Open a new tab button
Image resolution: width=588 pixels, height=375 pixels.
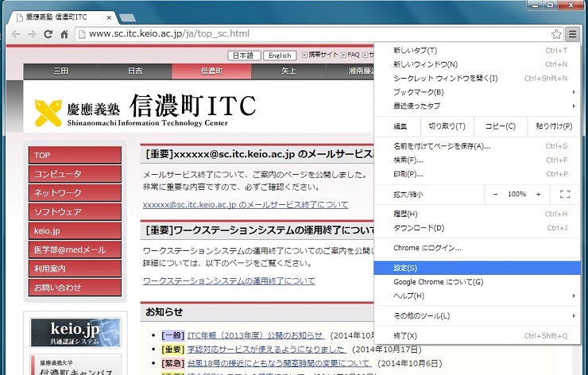pos(127,17)
